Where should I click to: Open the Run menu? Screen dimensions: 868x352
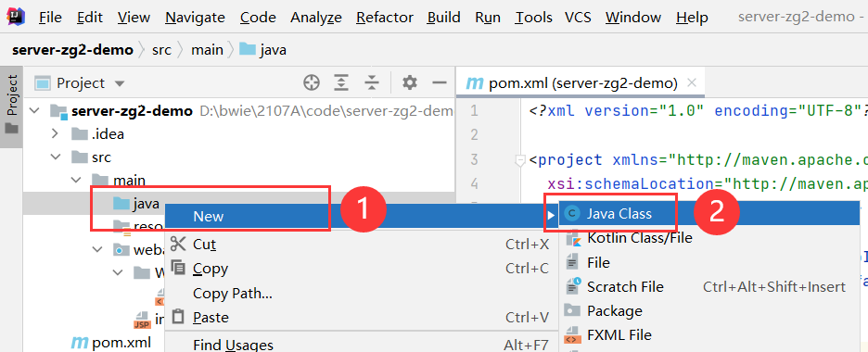488,17
